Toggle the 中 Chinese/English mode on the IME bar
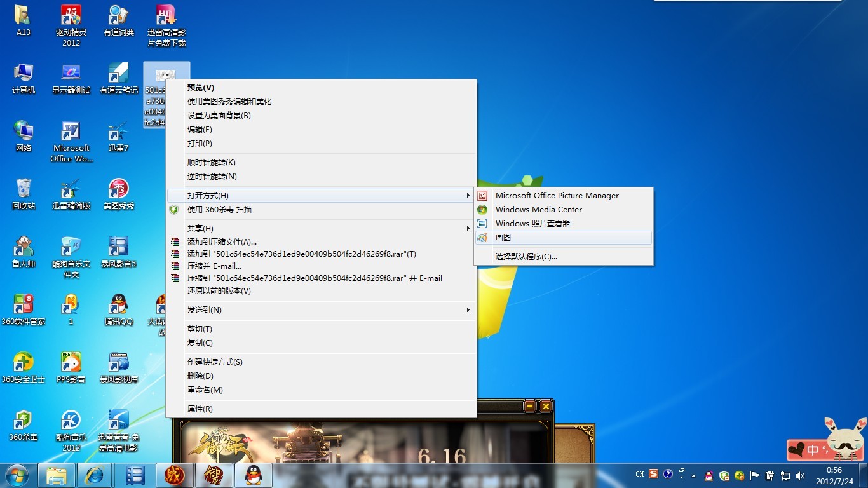 click(813, 451)
